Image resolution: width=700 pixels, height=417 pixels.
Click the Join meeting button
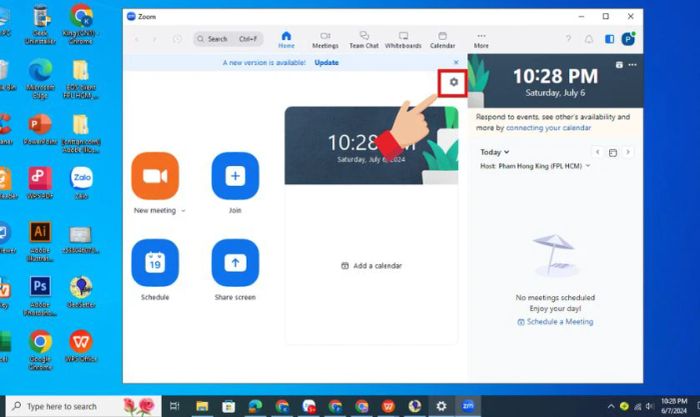[235, 176]
